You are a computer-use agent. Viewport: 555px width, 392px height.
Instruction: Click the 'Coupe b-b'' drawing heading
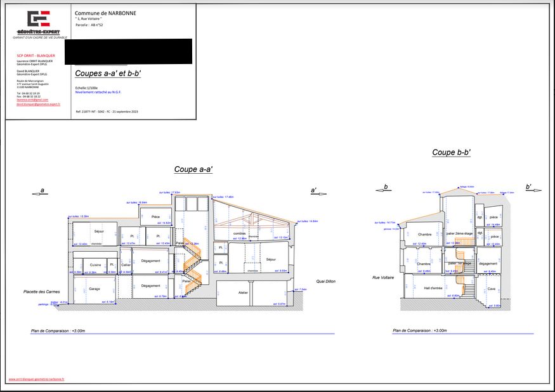coord(451,152)
